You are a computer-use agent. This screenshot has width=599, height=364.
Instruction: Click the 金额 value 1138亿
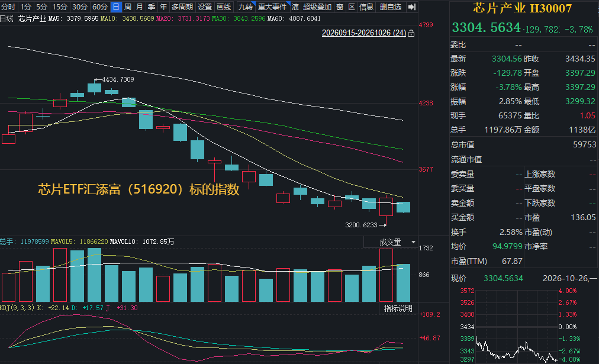(x=582, y=130)
